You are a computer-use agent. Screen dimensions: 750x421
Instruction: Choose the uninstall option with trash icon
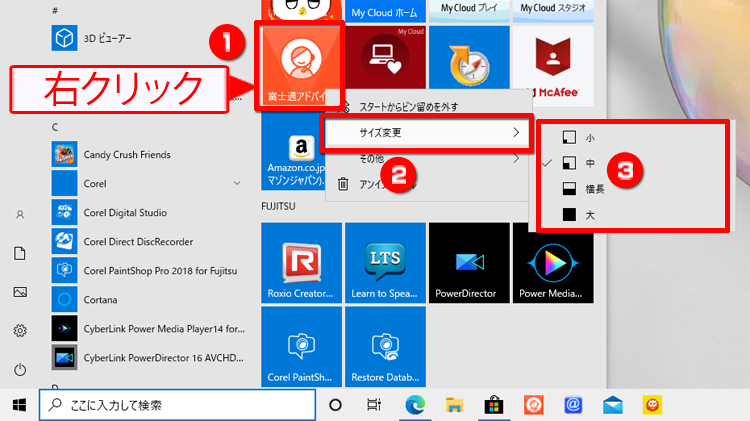(427, 184)
